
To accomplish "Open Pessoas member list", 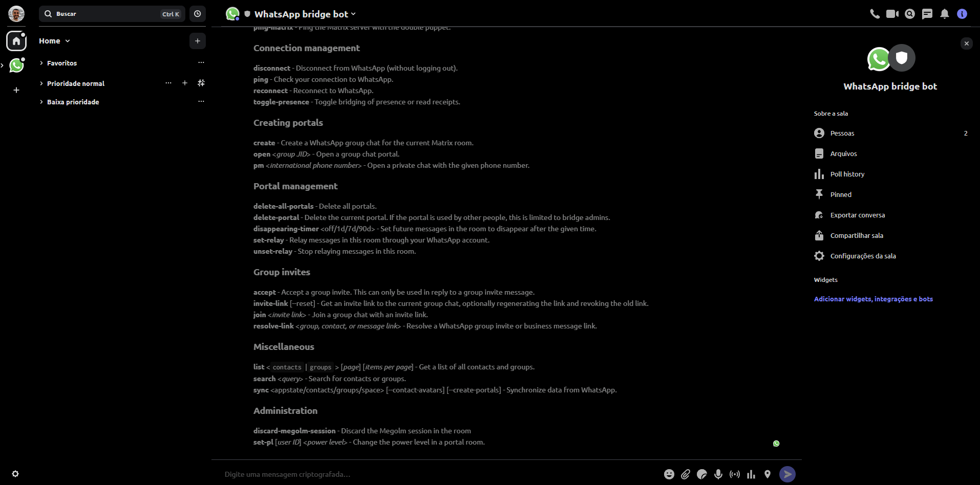I will pyautogui.click(x=842, y=133).
